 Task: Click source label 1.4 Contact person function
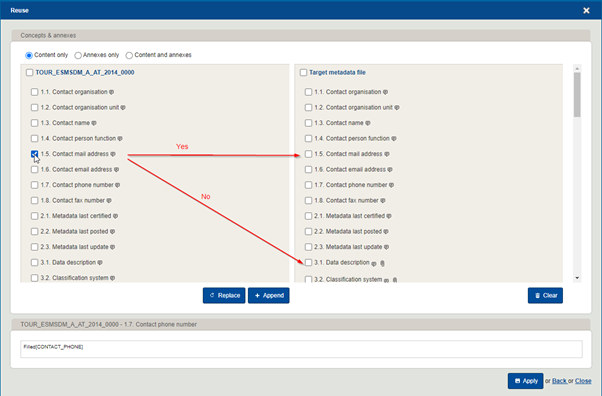click(78, 138)
